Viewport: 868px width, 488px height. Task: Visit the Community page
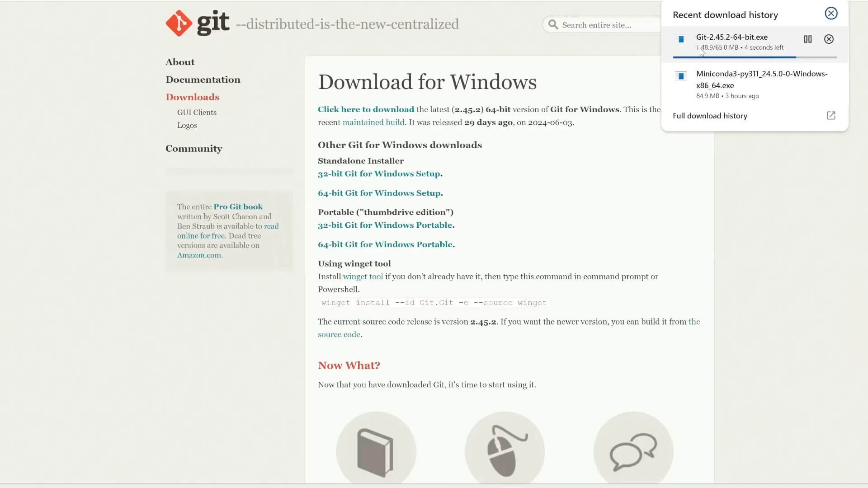tap(193, 148)
